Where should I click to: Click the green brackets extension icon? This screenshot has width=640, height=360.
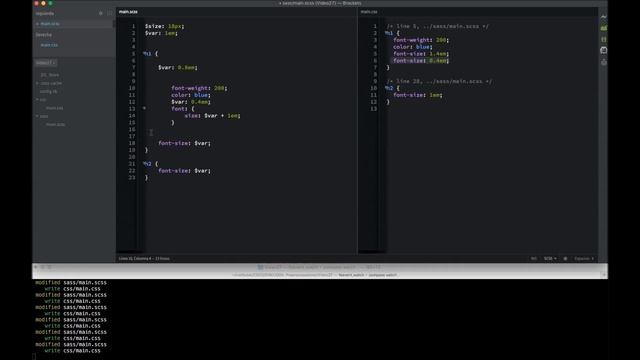coord(603,39)
